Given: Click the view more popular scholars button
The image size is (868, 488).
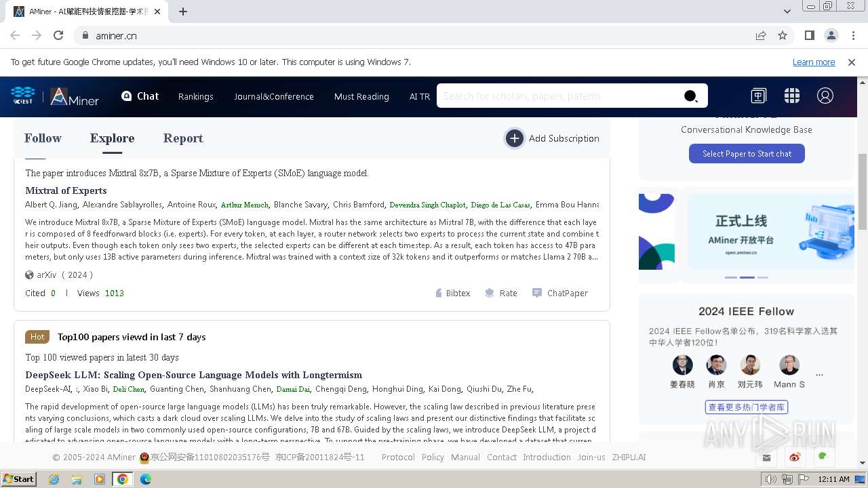Looking at the screenshot, I should (747, 407).
